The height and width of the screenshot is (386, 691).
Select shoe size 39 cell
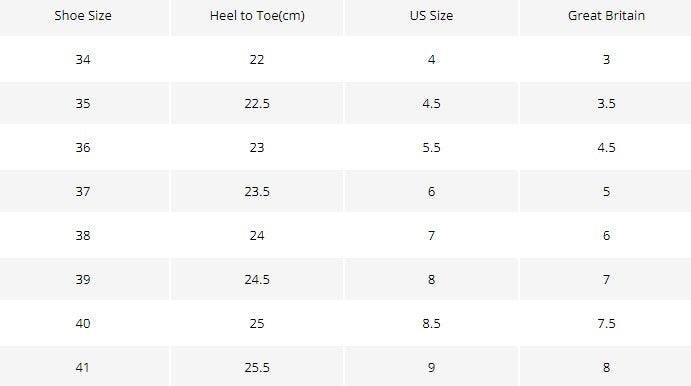point(83,280)
